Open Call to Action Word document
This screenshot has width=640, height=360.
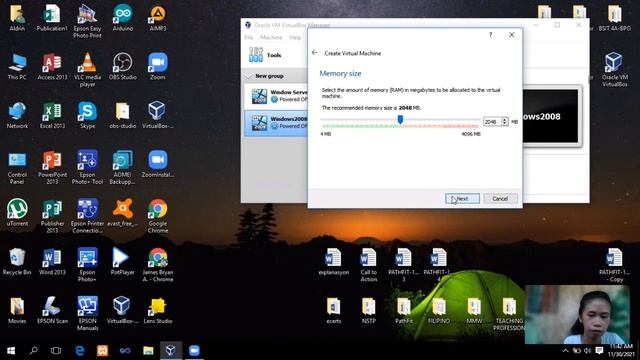click(x=369, y=265)
